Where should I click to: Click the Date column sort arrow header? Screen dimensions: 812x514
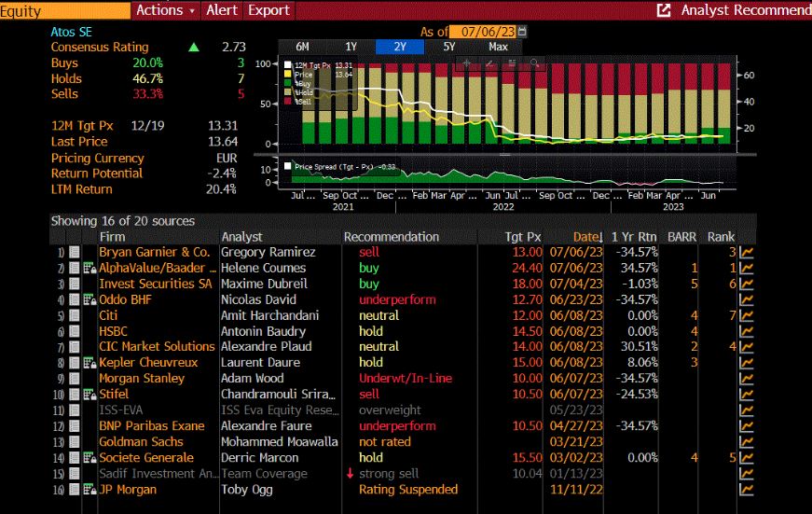tap(587, 237)
